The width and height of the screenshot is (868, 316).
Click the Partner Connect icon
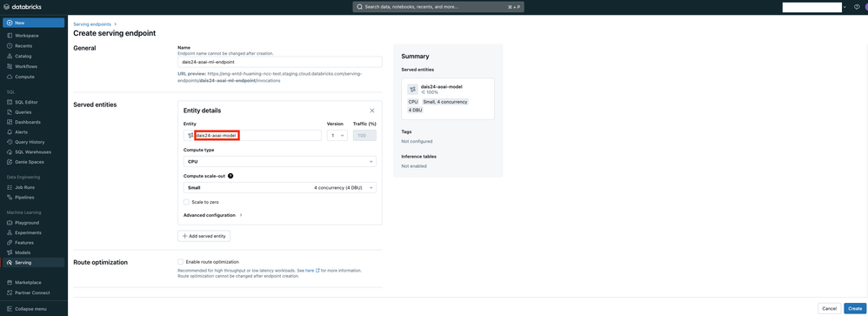[10, 292]
